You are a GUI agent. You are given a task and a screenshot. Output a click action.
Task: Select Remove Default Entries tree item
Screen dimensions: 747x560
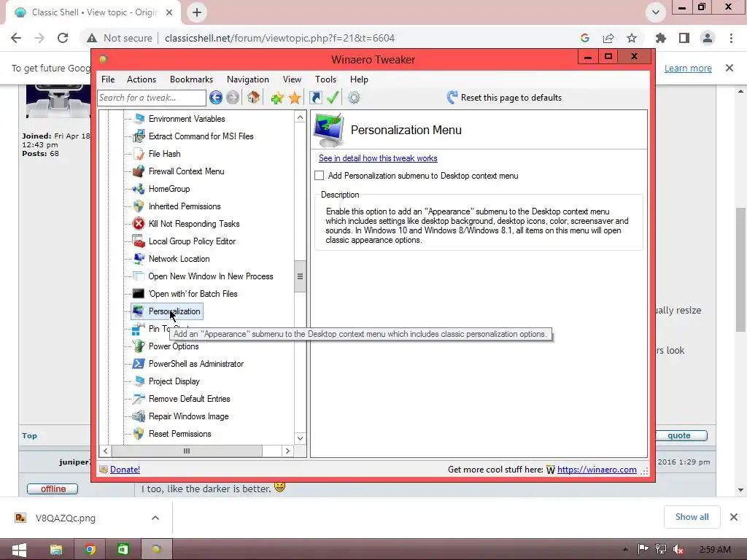(x=189, y=399)
